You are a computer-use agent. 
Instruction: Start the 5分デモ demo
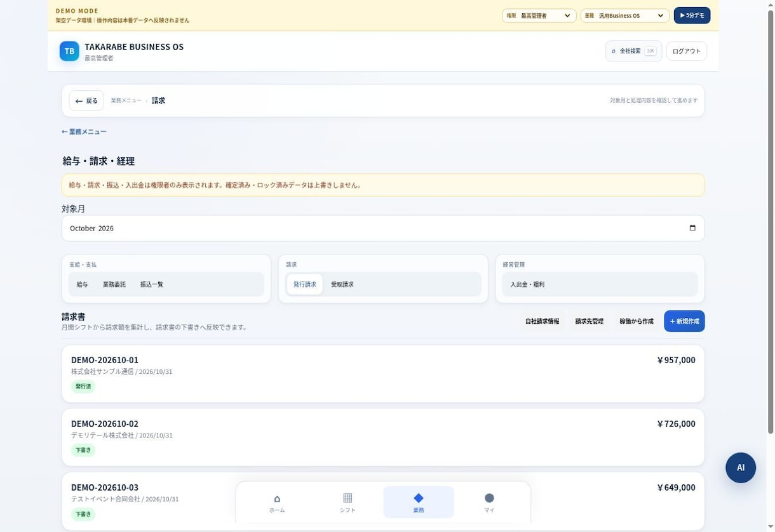coord(692,15)
